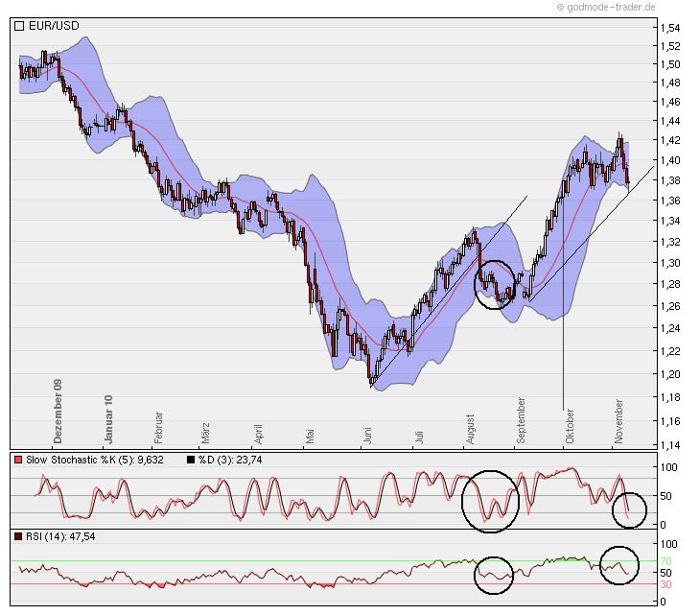This screenshot has height=615, width=700.
Task: Click the 1,14 price axis value
Action: tap(670, 445)
